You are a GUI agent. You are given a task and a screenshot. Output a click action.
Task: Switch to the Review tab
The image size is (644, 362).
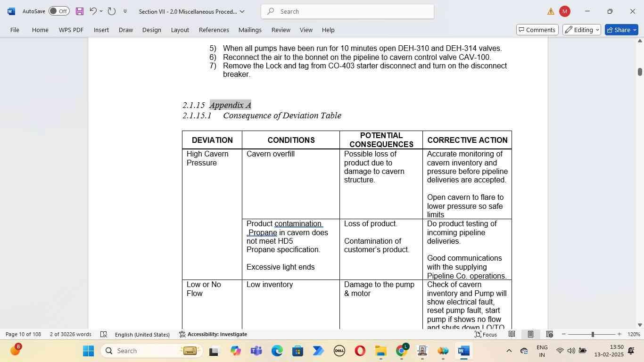pyautogui.click(x=281, y=30)
